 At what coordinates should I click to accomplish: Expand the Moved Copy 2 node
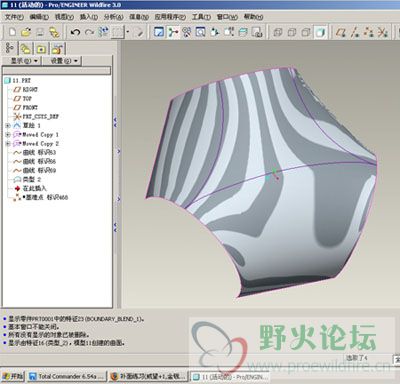click(x=8, y=144)
